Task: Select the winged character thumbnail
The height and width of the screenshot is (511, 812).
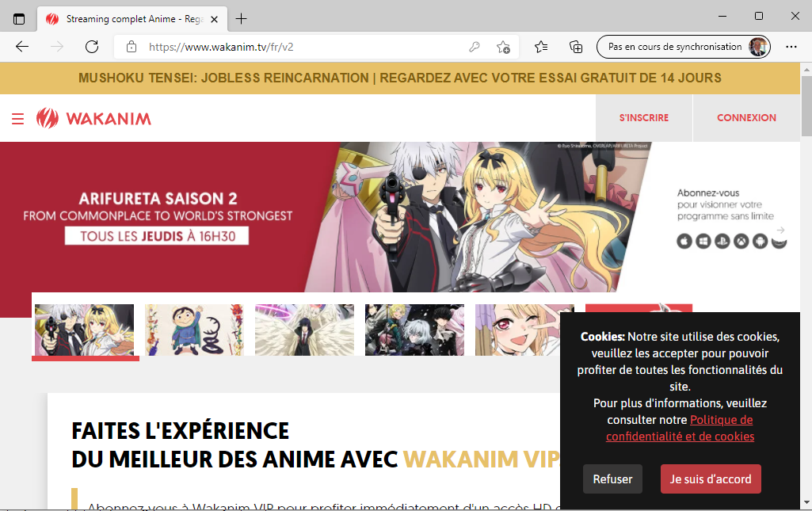Action: coord(304,330)
